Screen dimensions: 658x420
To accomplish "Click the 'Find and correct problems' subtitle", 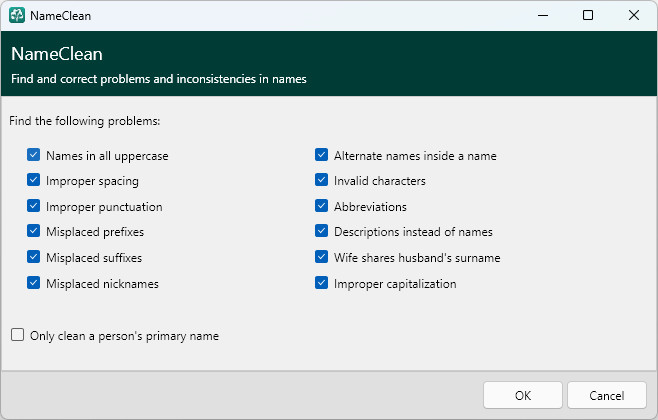I will point(159,79).
